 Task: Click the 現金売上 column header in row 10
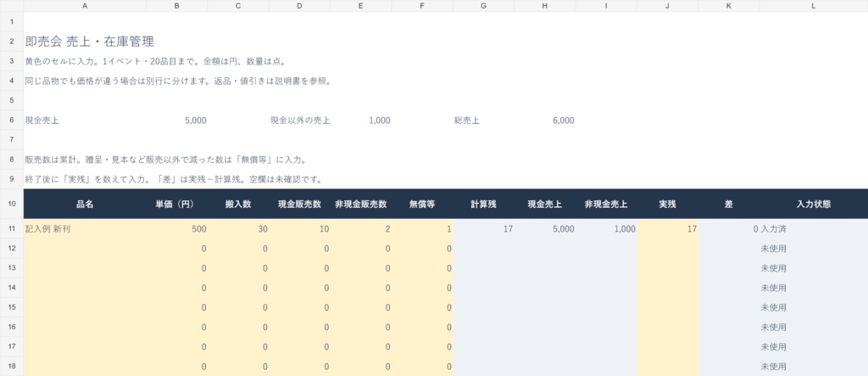click(x=545, y=204)
